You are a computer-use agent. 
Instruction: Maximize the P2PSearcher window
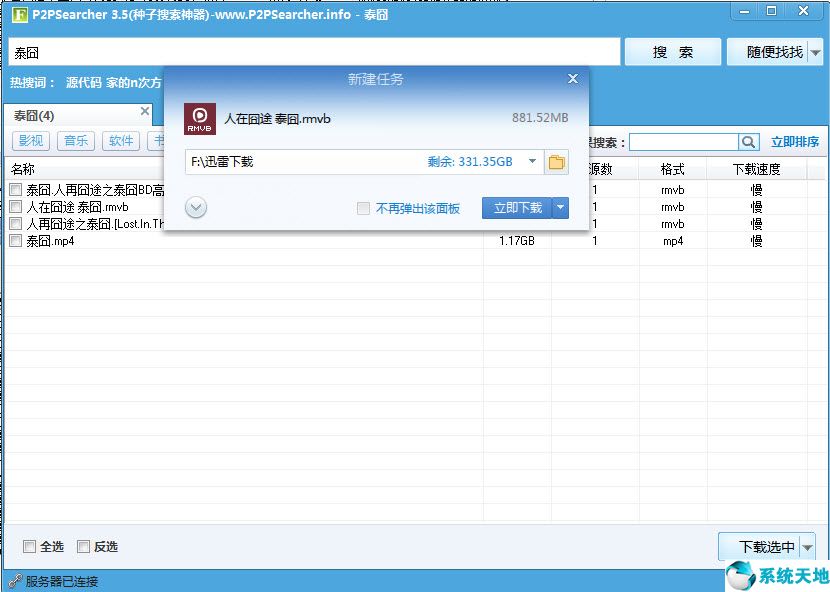point(772,11)
